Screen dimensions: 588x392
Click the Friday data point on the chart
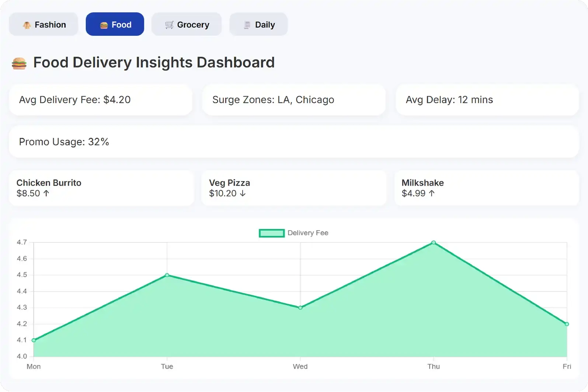(x=567, y=324)
